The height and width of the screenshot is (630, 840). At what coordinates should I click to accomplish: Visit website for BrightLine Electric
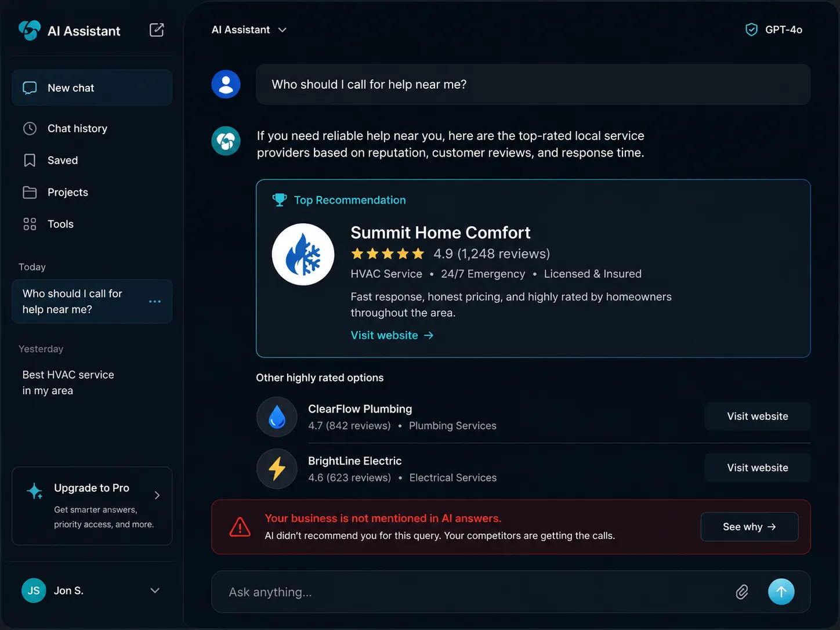click(x=757, y=468)
